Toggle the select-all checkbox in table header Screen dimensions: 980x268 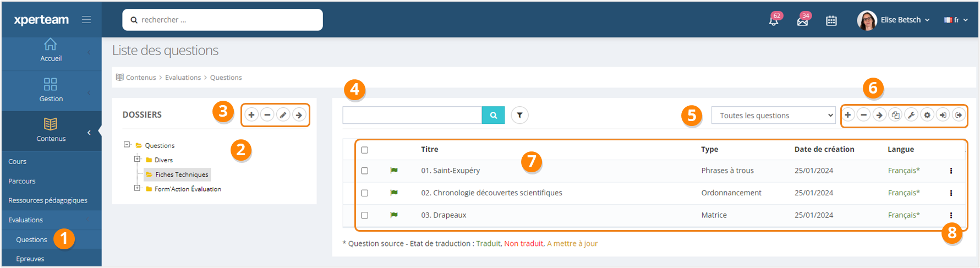pos(364,150)
